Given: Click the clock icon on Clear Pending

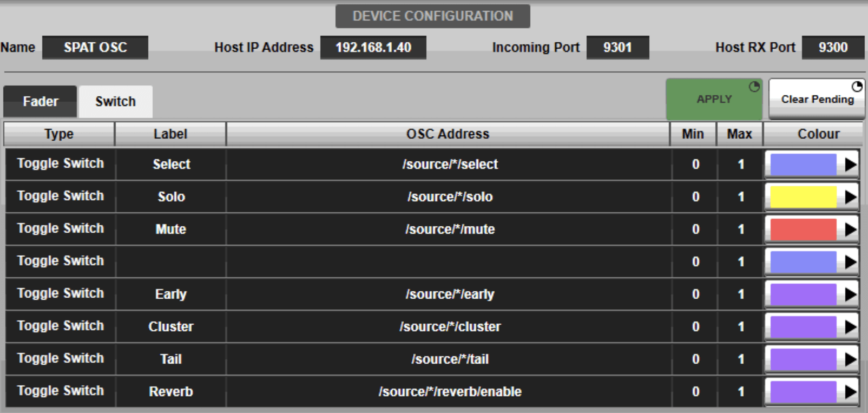Looking at the screenshot, I should [x=857, y=87].
